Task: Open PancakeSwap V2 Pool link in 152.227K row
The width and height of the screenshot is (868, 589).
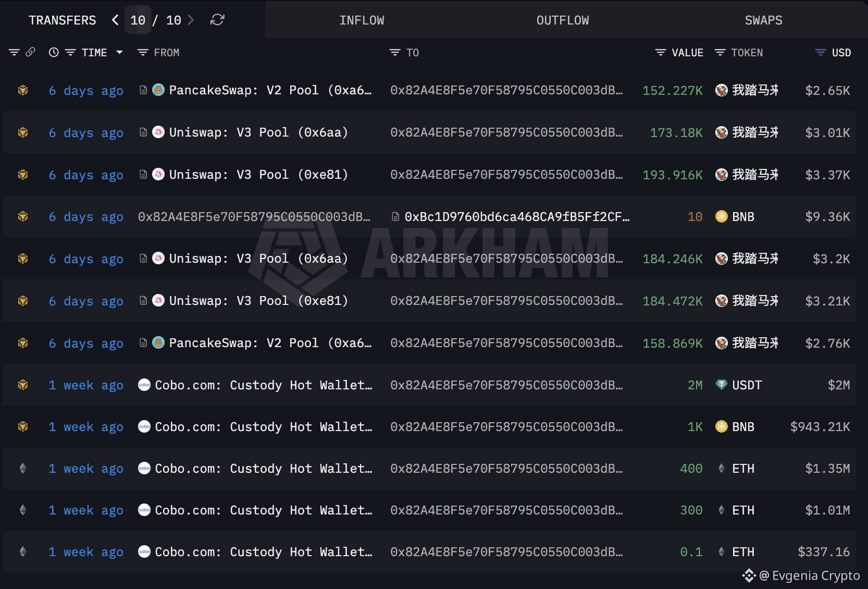Action: pos(270,90)
